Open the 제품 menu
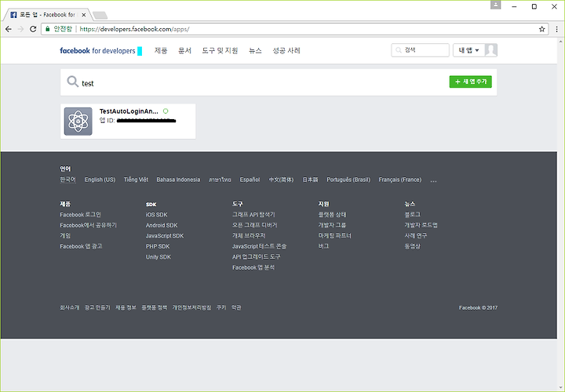This screenshot has height=392, width=565. (x=161, y=50)
